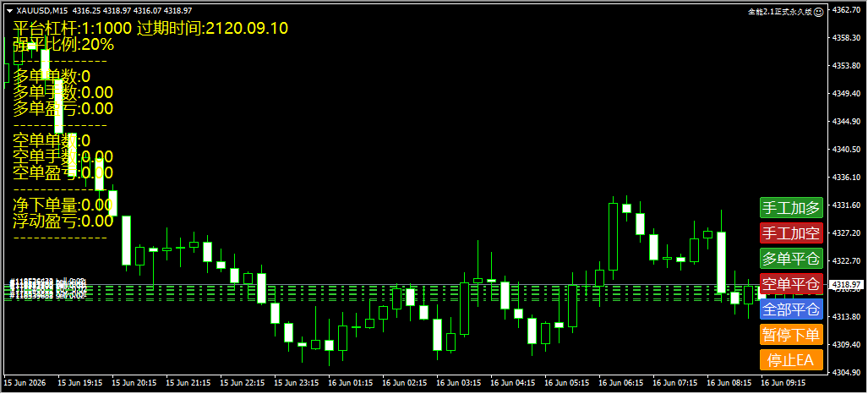This screenshot has width=868, height=394.
Task: Select the 多单手数:0.00 label
Action: 63,92
